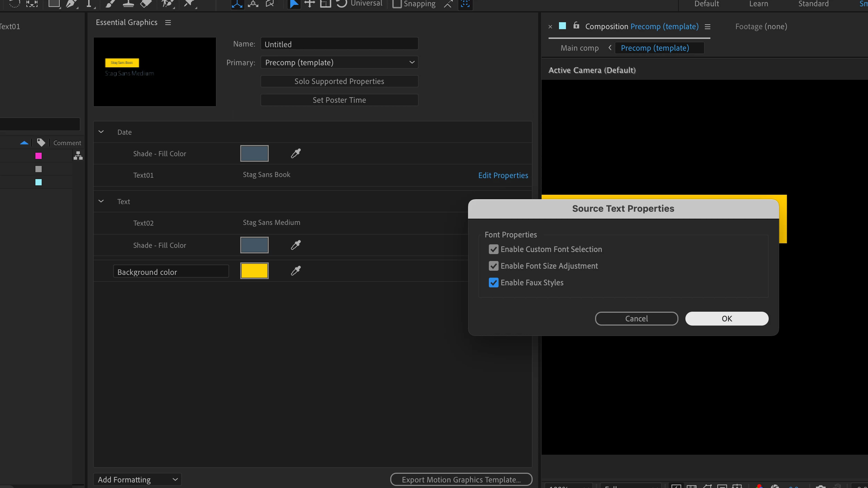Click OK in Source Text Properties dialog
The width and height of the screenshot is (868, 488).
tap(727, 319)
